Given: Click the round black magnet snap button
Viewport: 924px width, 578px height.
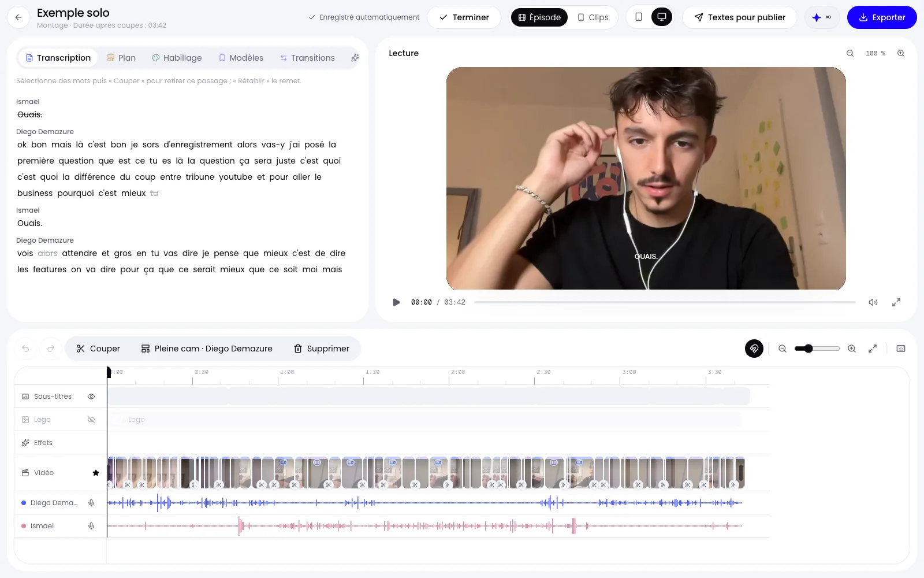Looking at the screenshot, I should click(754, 349).
